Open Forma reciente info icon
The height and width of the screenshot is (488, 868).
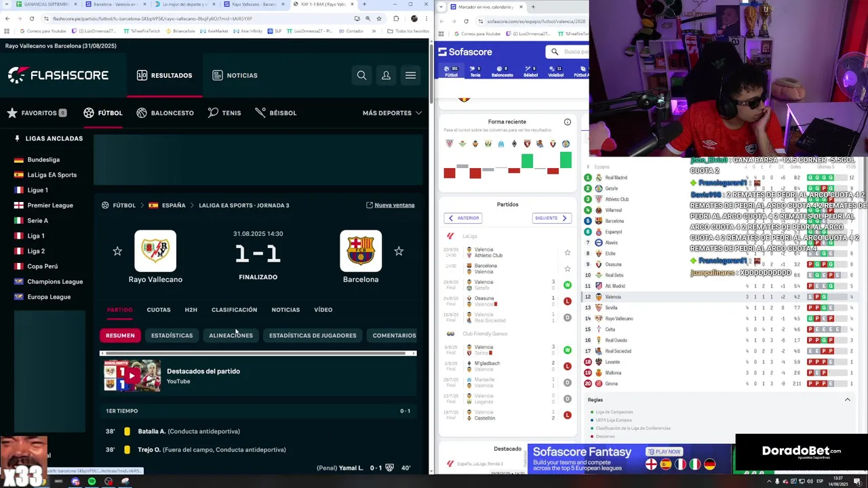click(568, 122)
